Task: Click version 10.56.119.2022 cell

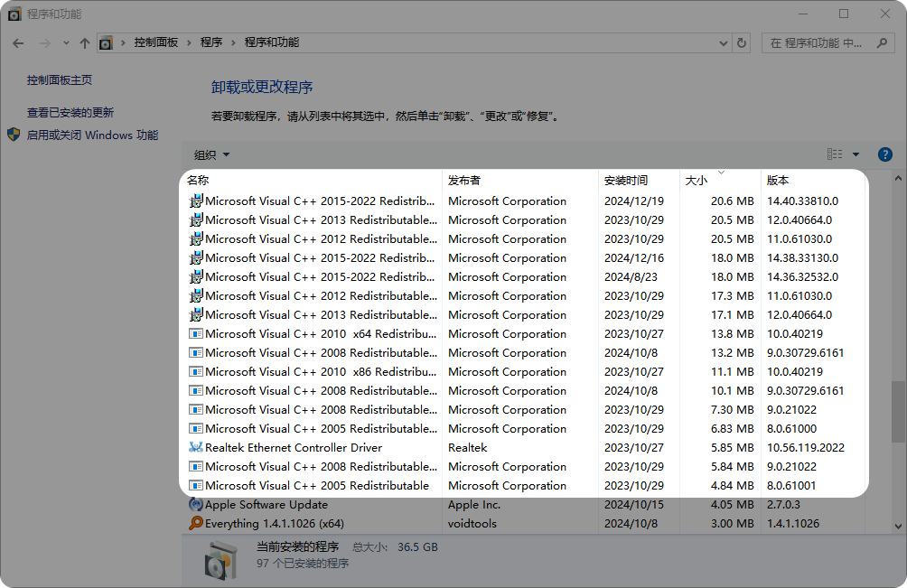Action: 805,447
